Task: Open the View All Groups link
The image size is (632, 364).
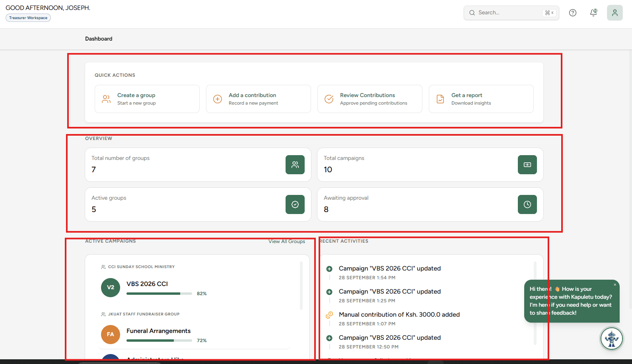Action: 287,241
